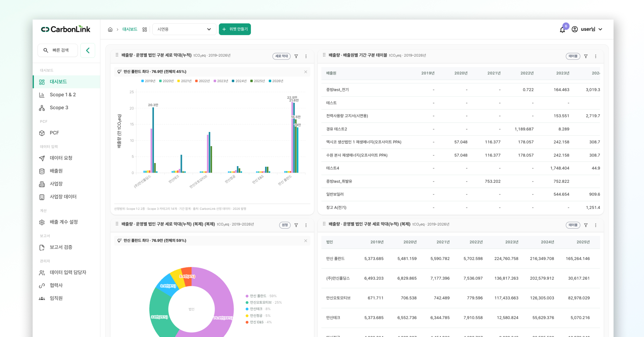This screenshot has width=644, height=337.
Task: Click the 대시보드 breadcrumb link
Action: [x=130, y=30]
